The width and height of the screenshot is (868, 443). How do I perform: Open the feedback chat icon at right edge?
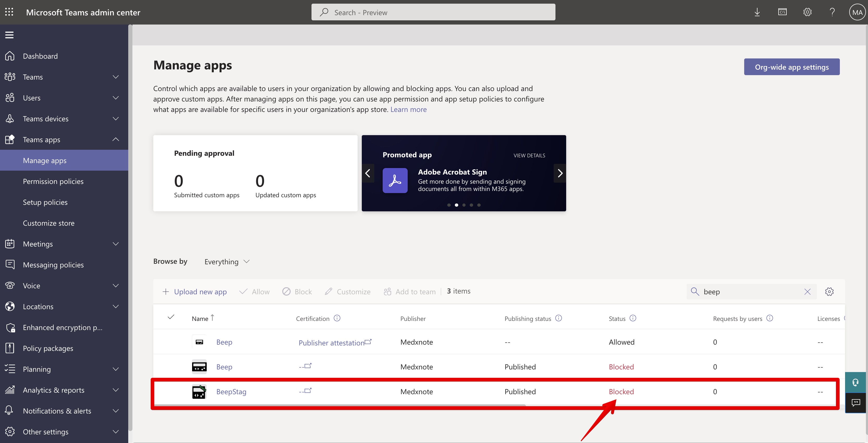tap(856, 403)
